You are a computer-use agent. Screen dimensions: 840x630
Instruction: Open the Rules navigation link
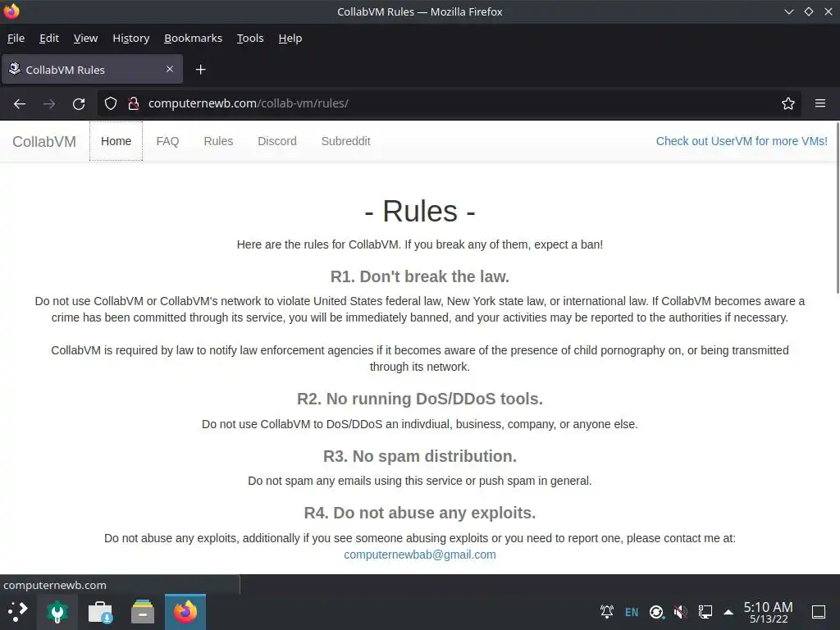(218, 141)
